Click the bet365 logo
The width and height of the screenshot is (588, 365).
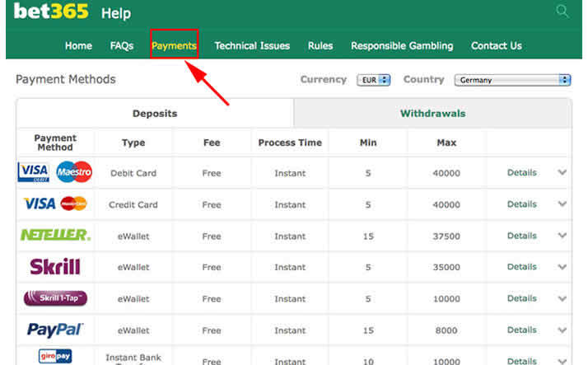tap(51, 11)
